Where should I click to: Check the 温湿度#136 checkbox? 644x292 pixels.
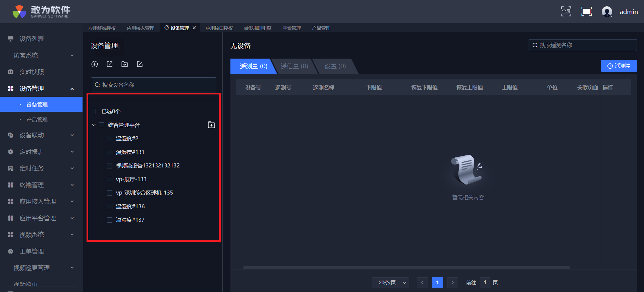pyautogui.click(x=110, y=207)
